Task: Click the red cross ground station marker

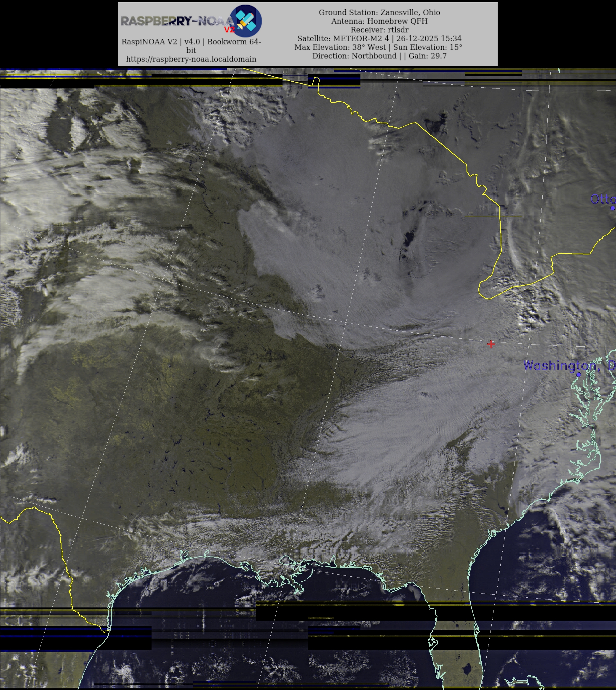Action: pos(491,344)
